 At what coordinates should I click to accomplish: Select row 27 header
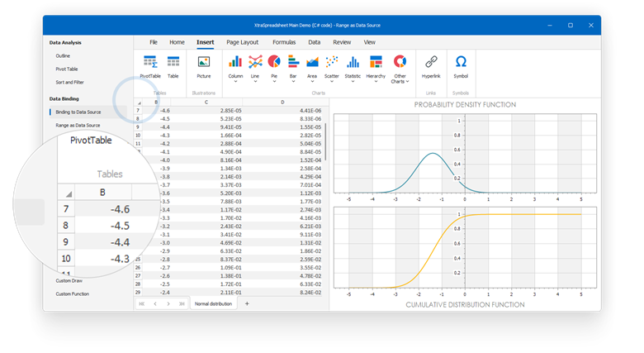tap(138, 275)
